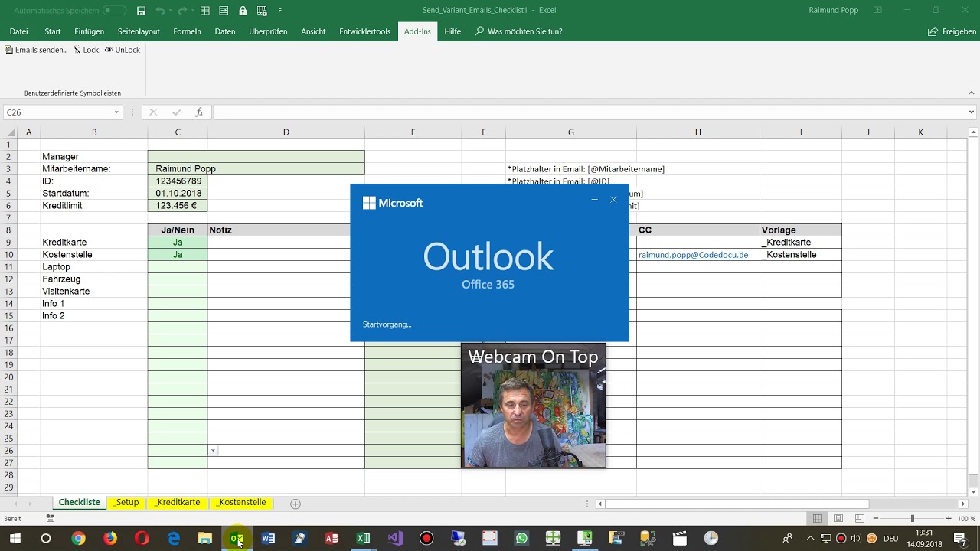Open Customize Quick Access Toolbar dropdown

279,11
